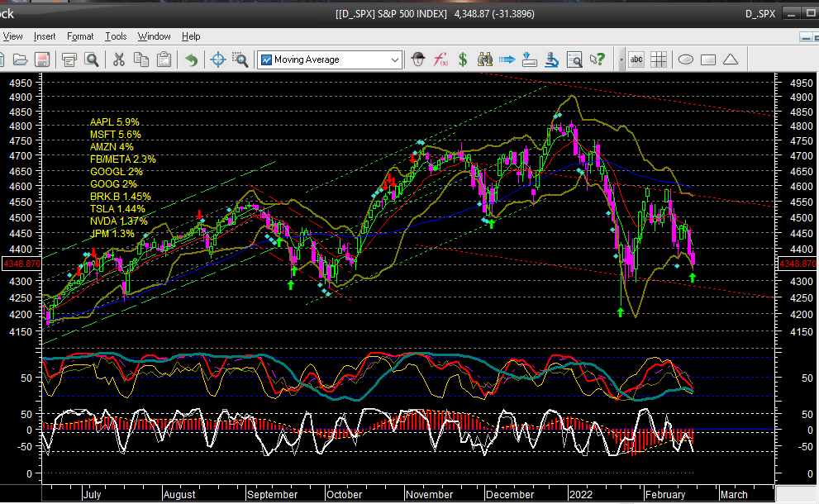Open the Moving Average indicator dropdown
This screenshot has height=504, width=819.
coord(395,59)
